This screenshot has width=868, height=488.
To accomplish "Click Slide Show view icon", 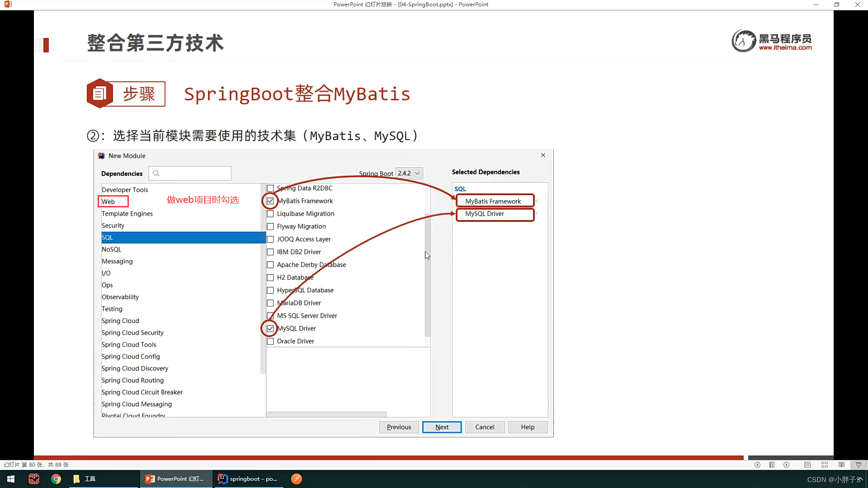I will 859,465.
